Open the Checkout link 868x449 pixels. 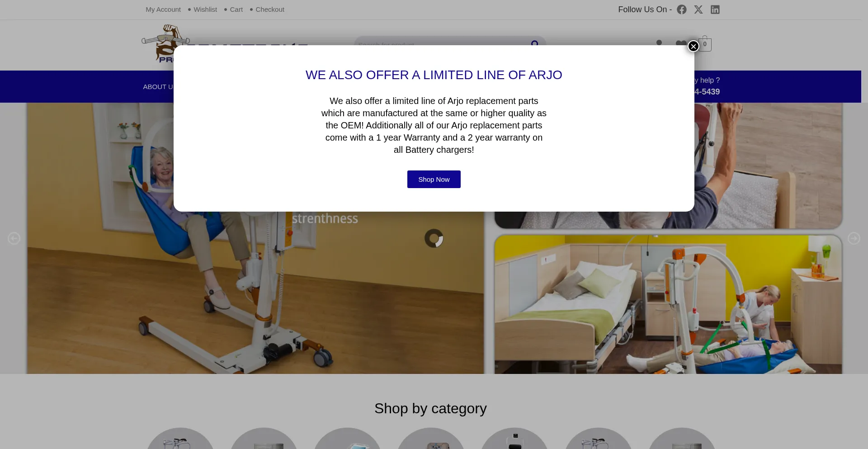(270, 9)
